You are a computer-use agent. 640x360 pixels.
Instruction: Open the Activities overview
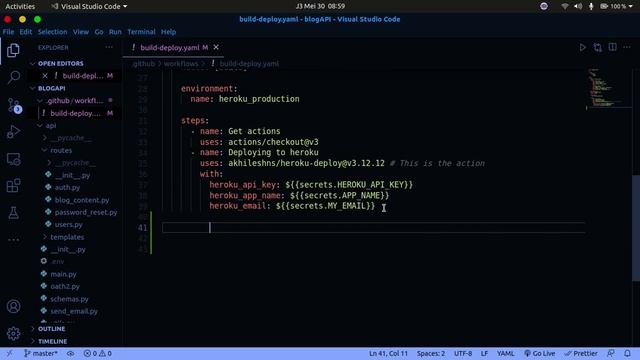pyautogui.click(x=20, y=7)
